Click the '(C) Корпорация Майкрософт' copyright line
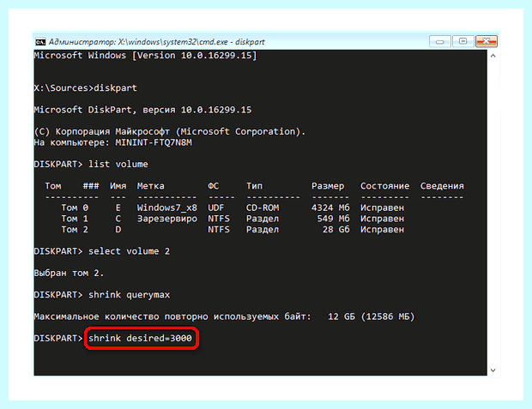 coord(170,131)
